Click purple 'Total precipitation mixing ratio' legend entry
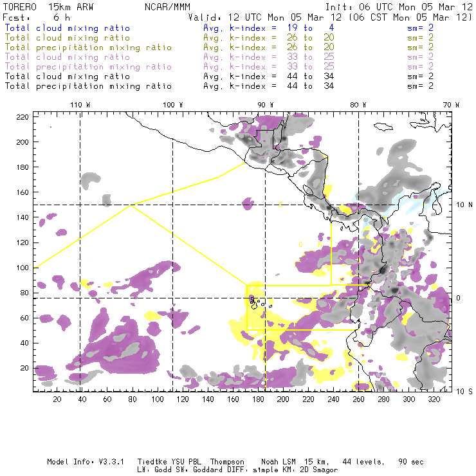This screenshot has width=476, height=476. coord(88,66)
